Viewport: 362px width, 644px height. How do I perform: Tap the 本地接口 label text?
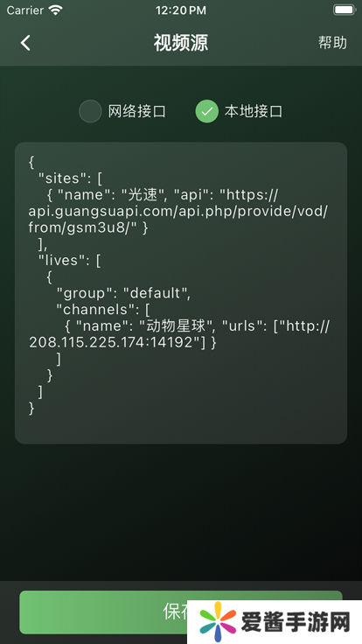point(254,111)
